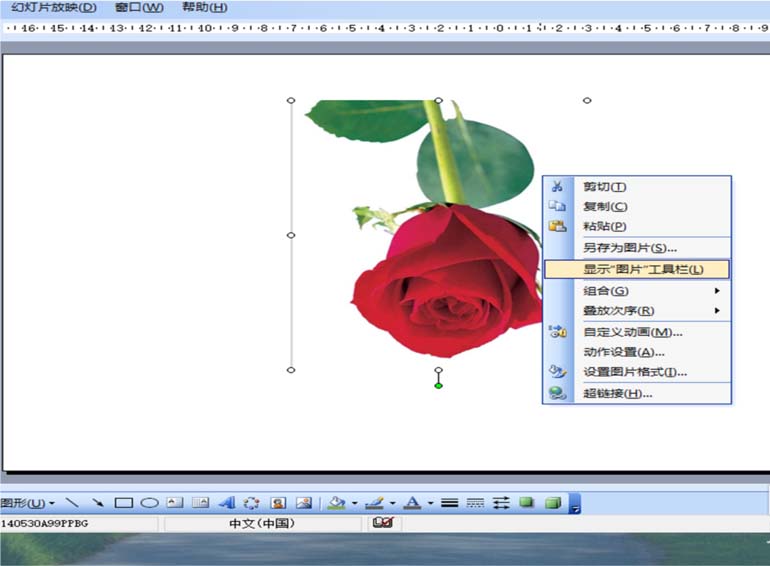Open the Shadow Style options

click(527, 503)
